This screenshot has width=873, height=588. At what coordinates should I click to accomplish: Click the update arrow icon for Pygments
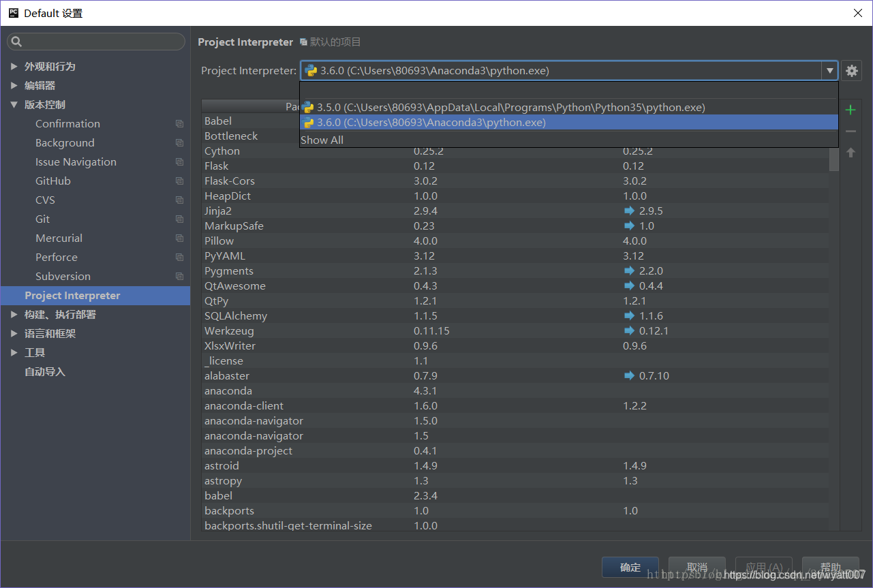coord(629,271)
